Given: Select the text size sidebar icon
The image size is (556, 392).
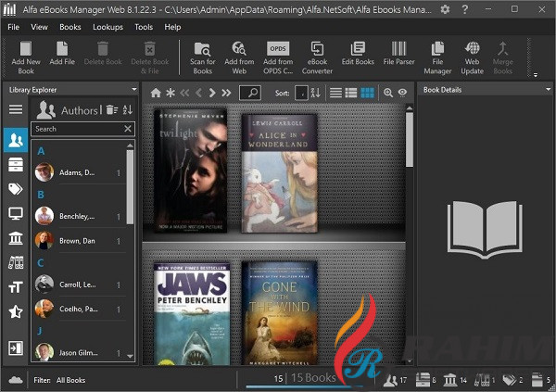Looking at the screenshot, I should tap(16, 287).
